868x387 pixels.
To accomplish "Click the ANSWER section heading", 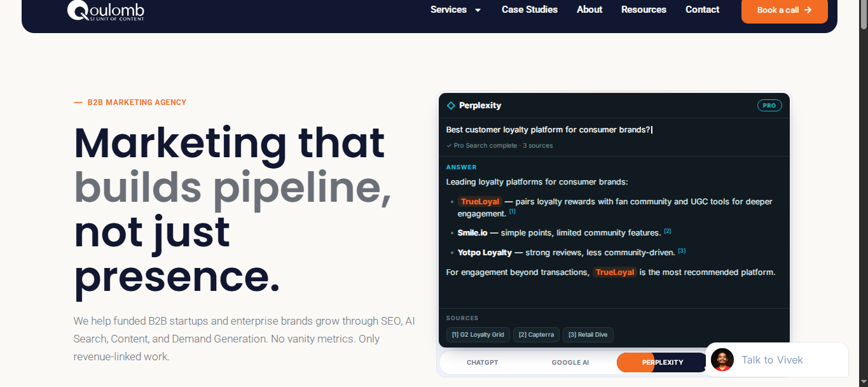I will point(462,167).
